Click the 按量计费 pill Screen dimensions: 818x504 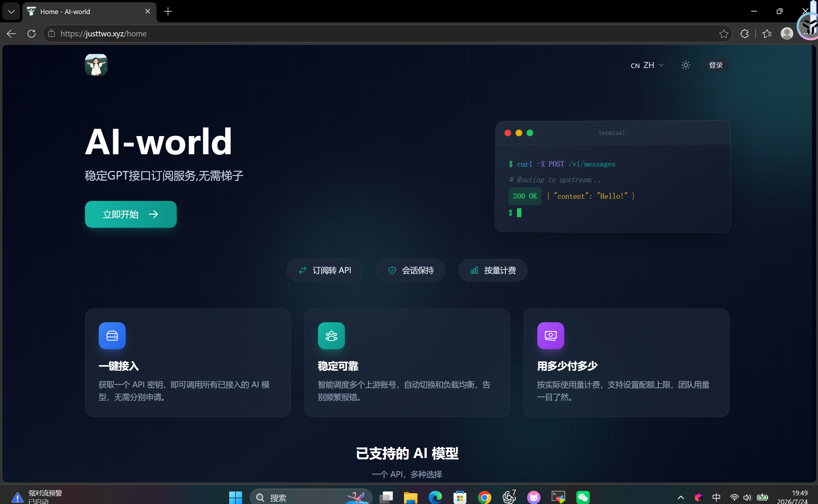click(493, 270)
